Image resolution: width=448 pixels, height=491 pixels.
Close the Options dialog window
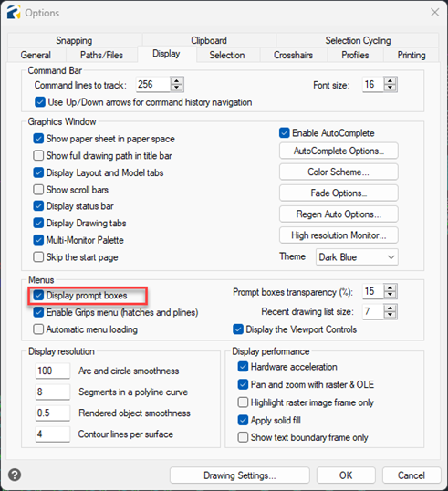tap(434, 13)
